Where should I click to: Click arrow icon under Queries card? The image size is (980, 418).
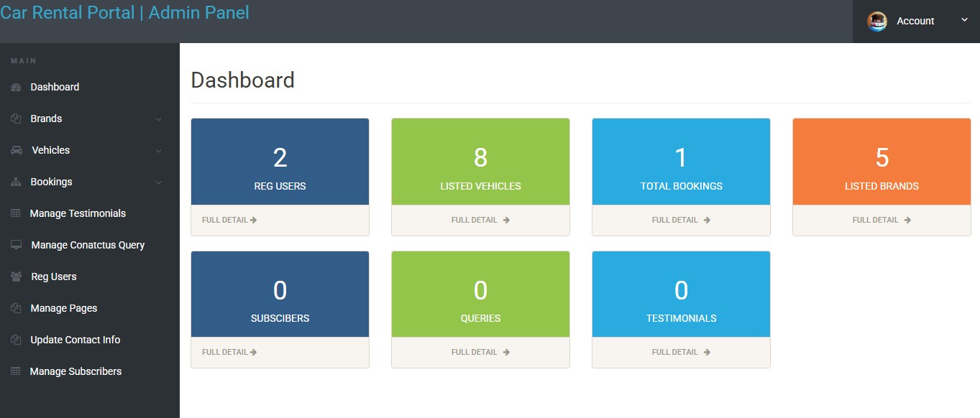tap(506, 352)
